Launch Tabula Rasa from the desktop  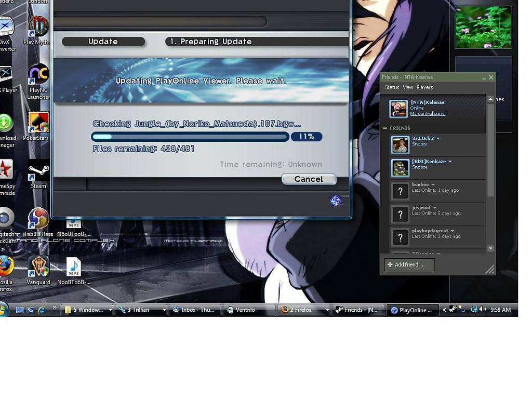click(38, 220)
